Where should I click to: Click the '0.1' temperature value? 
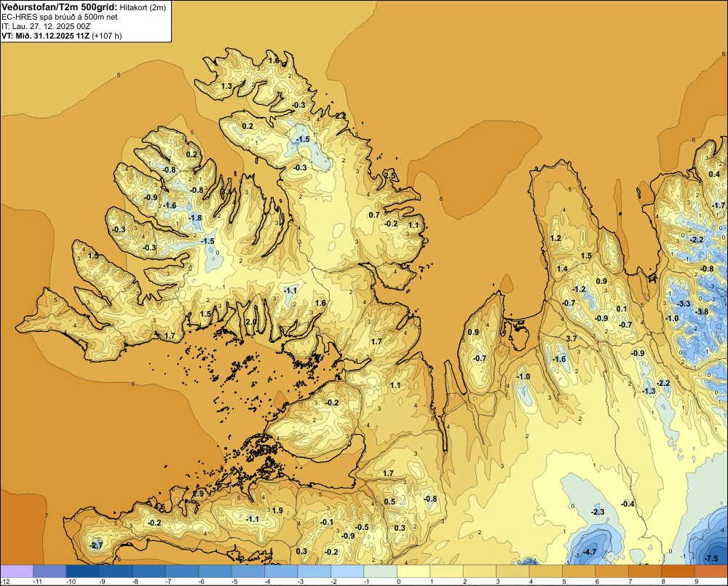pos(622,309)
